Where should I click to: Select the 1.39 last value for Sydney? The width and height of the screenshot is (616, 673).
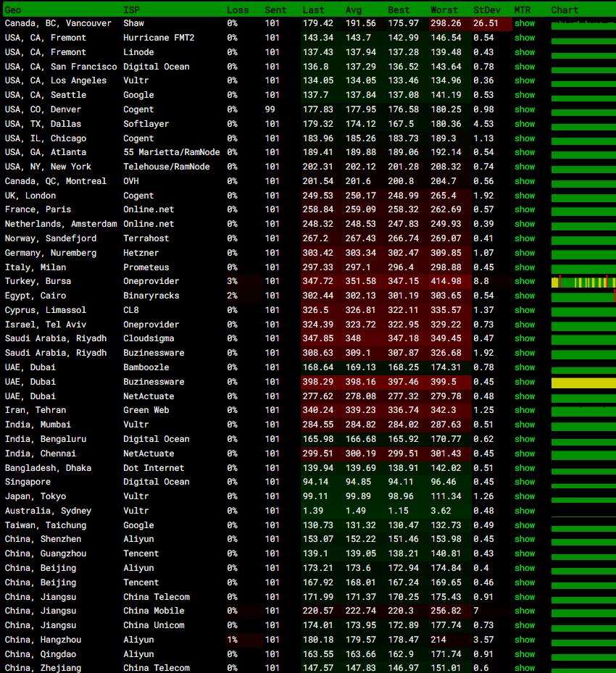click(313, 511)
